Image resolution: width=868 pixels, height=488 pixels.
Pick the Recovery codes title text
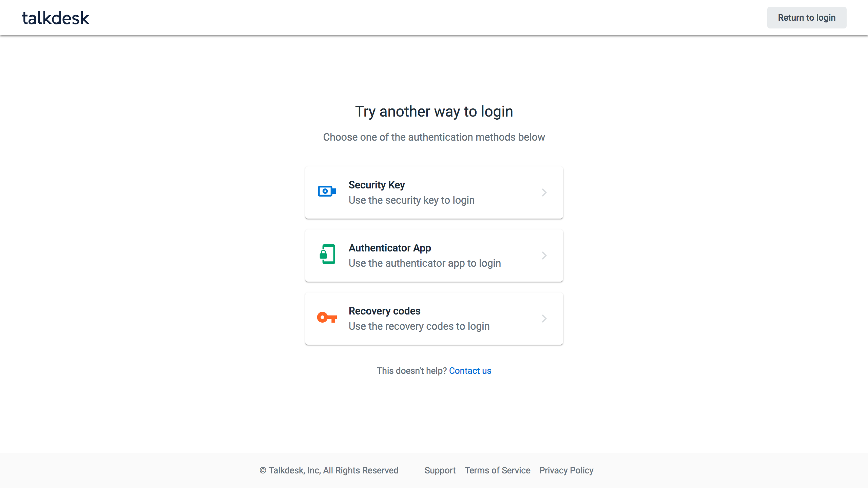coord(384,311)
